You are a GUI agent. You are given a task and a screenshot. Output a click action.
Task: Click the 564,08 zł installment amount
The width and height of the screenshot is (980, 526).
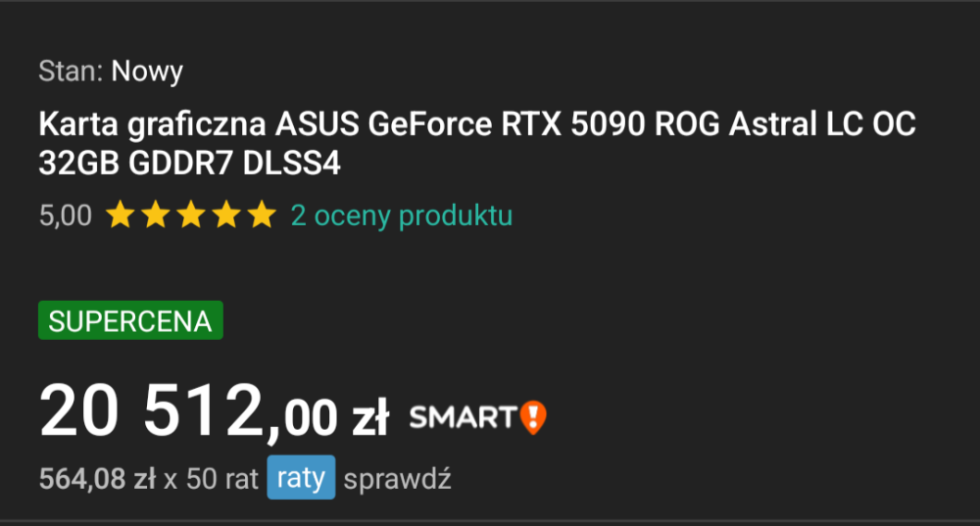[98, 479]
